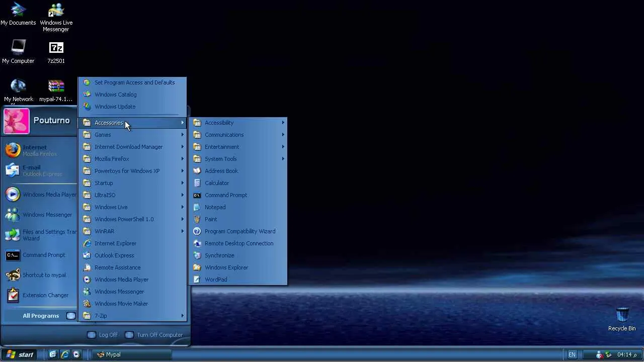Launch Internet Explorer from All Programs
Screen dimensions: 644x362
[132, 243]
